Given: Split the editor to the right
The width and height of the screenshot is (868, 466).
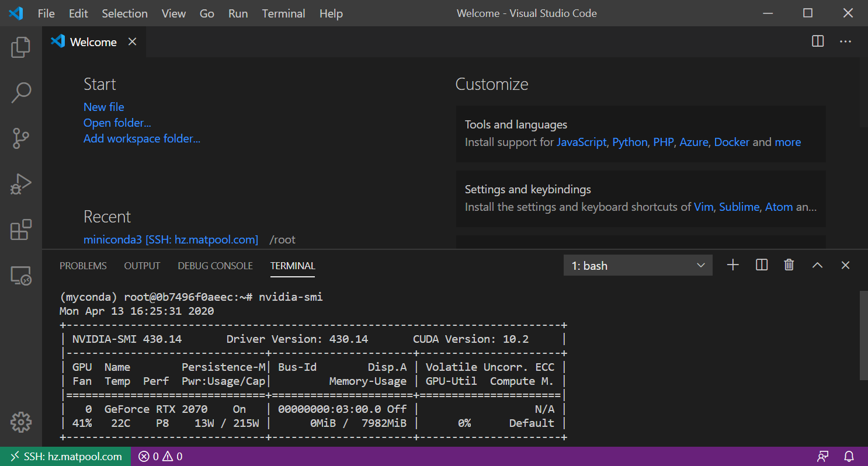Looking at the screenshot, I should (818, 41).
